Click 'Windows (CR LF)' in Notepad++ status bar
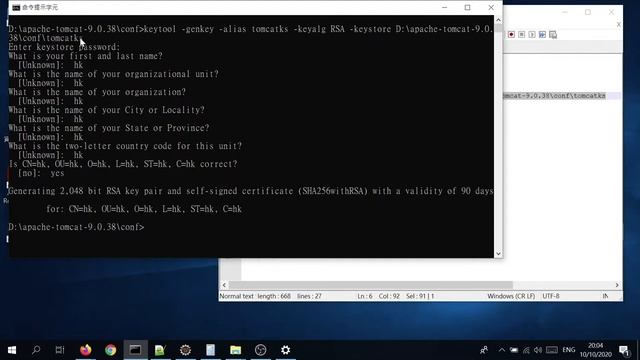 511,296
